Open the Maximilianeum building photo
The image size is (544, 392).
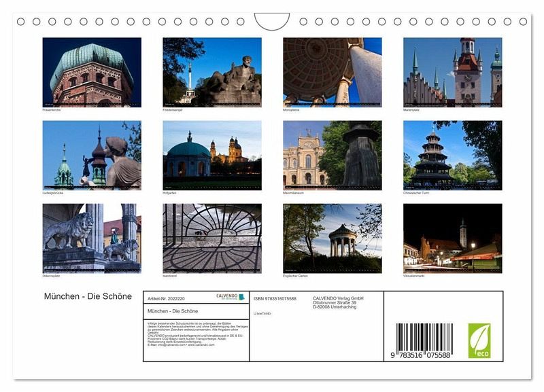332,155
